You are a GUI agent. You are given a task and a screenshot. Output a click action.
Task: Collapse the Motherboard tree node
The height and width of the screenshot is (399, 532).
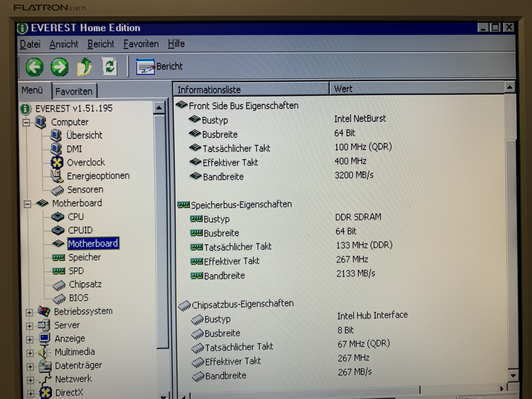[27, 204]
